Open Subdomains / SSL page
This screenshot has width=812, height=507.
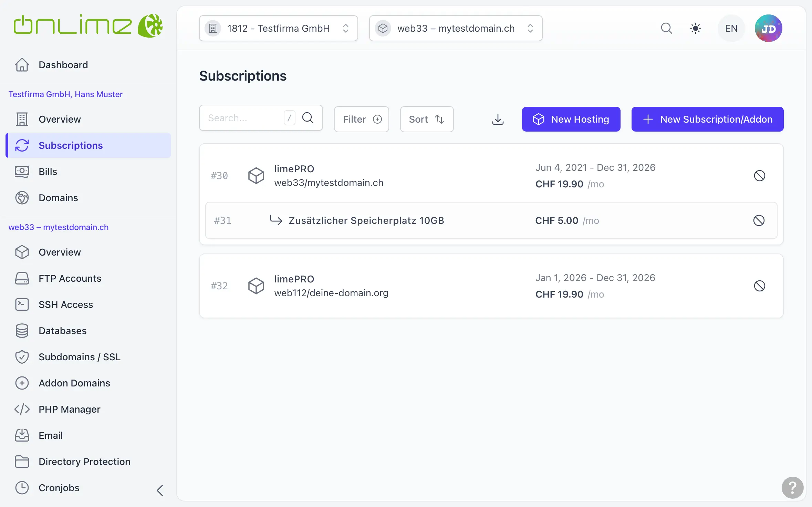tap(88, 357)
